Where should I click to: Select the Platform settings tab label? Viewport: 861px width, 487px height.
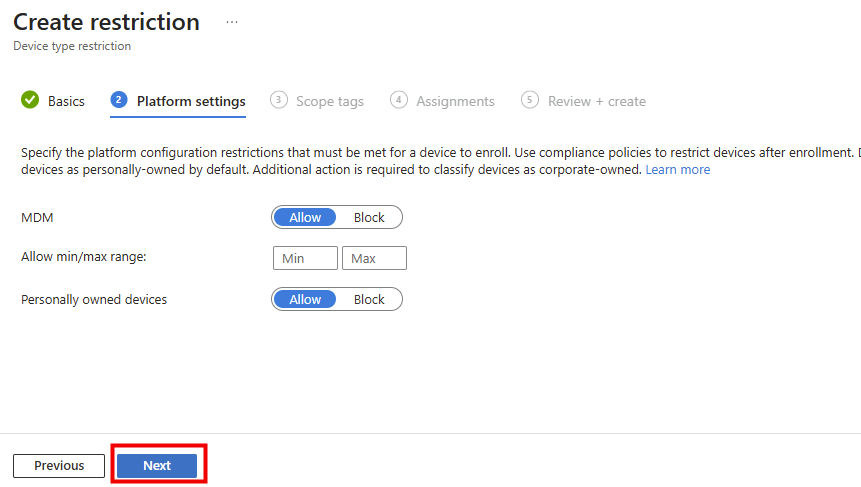[191, 101]
